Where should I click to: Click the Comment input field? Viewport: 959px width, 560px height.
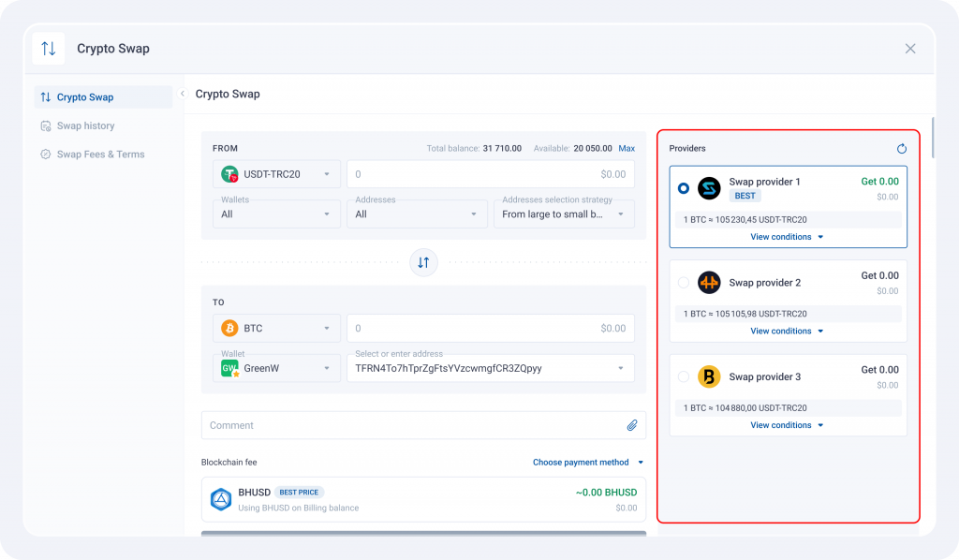(x=412, y=425)
